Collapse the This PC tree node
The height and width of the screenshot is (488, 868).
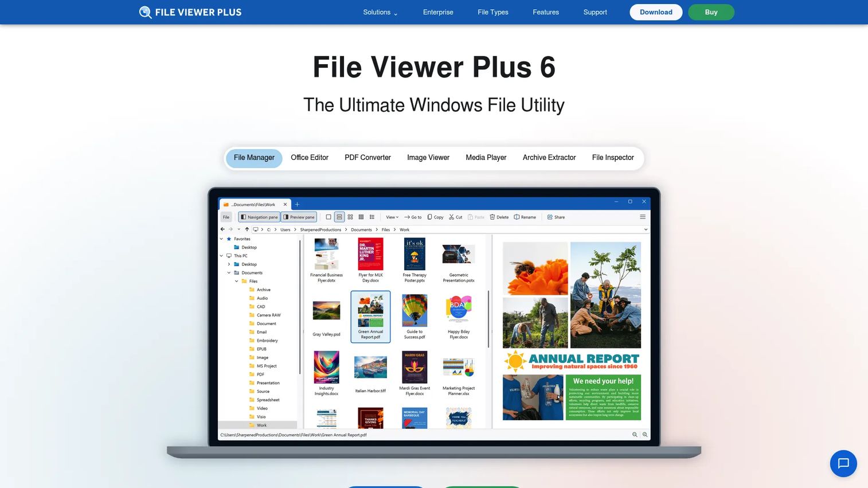pyautogui.click(x=222, y=256)
